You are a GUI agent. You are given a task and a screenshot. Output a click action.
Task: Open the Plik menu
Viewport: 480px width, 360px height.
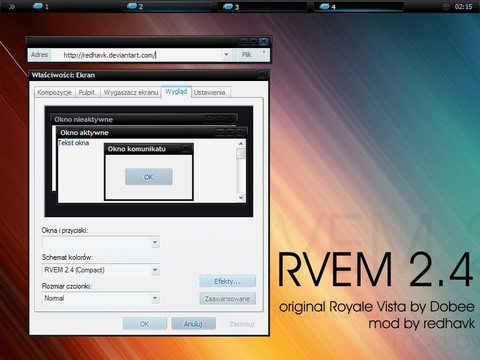click(x=246, y=55)
